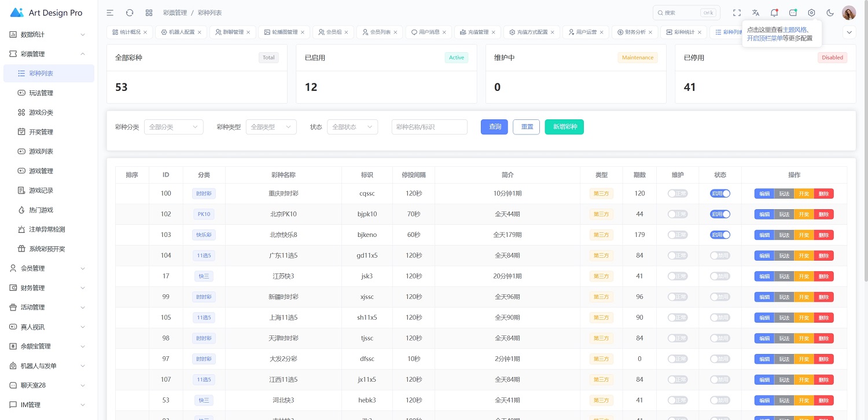Screen dimensions: 868x420
Task: Click the 查询 button
Action: [494, 127]
